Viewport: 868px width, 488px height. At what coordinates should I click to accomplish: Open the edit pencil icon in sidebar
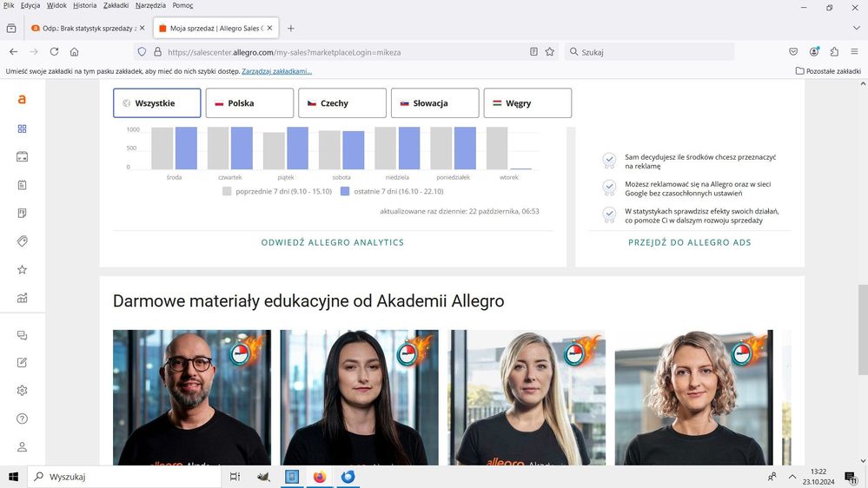pos(22,363)
